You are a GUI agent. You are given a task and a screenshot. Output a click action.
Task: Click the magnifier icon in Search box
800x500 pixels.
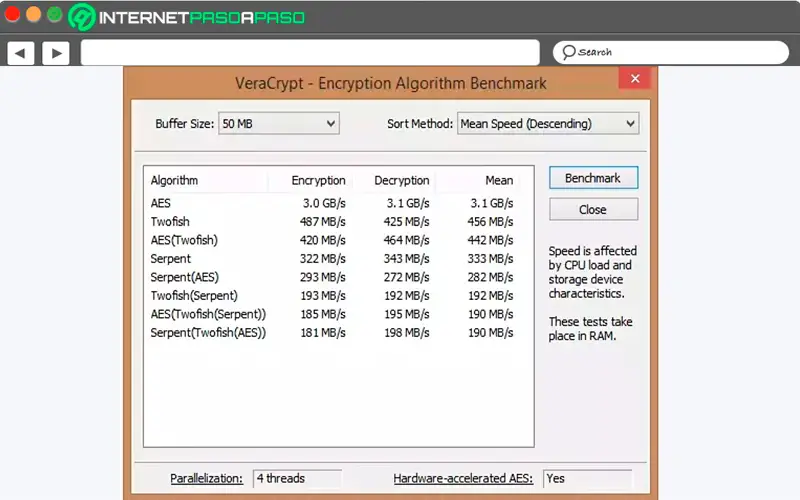pyautogui.click(x=568, y=52)
